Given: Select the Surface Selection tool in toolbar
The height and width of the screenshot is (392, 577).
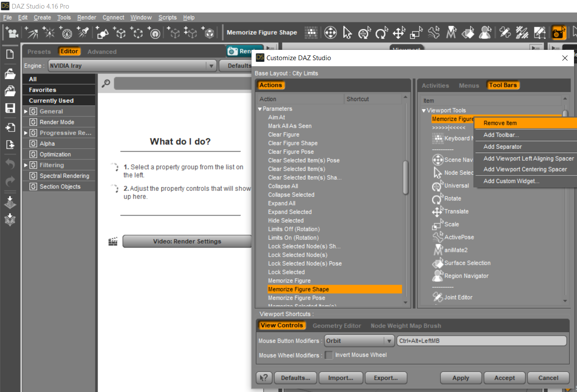Looking at the screenshot, I should (468, 32).
